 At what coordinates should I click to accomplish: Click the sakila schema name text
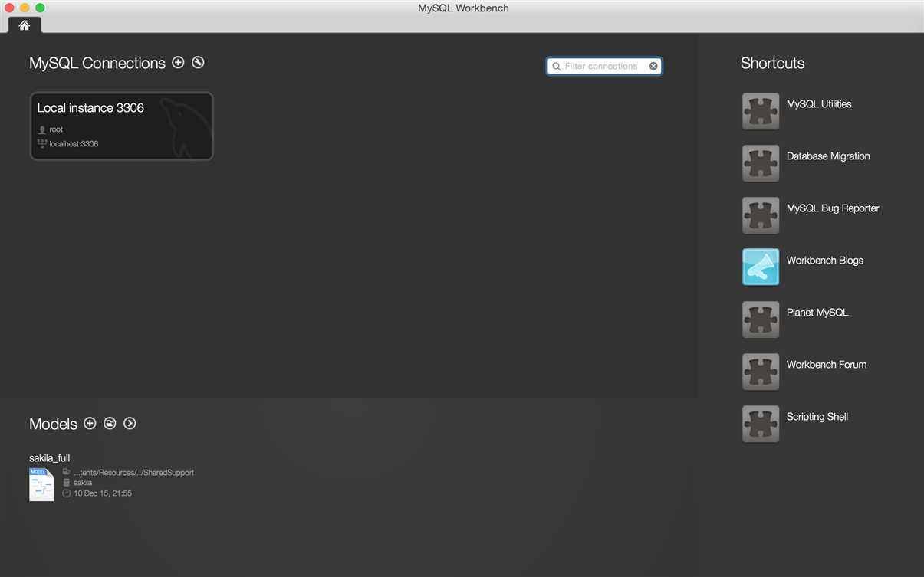[x=83, y=483]
